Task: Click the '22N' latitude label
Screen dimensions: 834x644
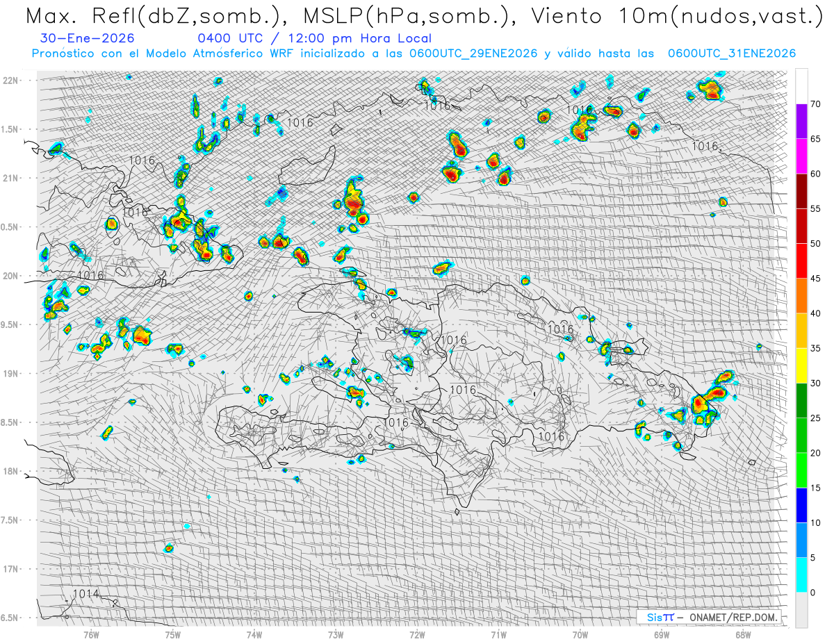Action: click(10, 81)
